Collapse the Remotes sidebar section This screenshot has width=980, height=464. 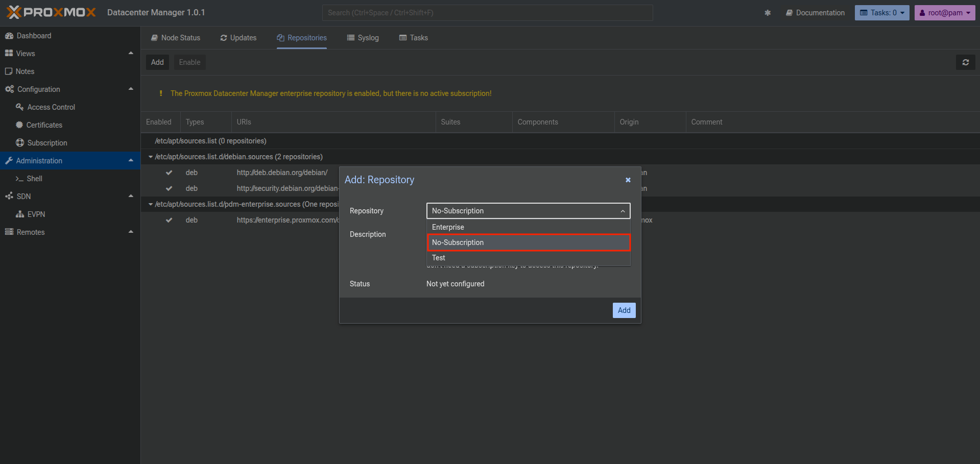click(131, 232)
